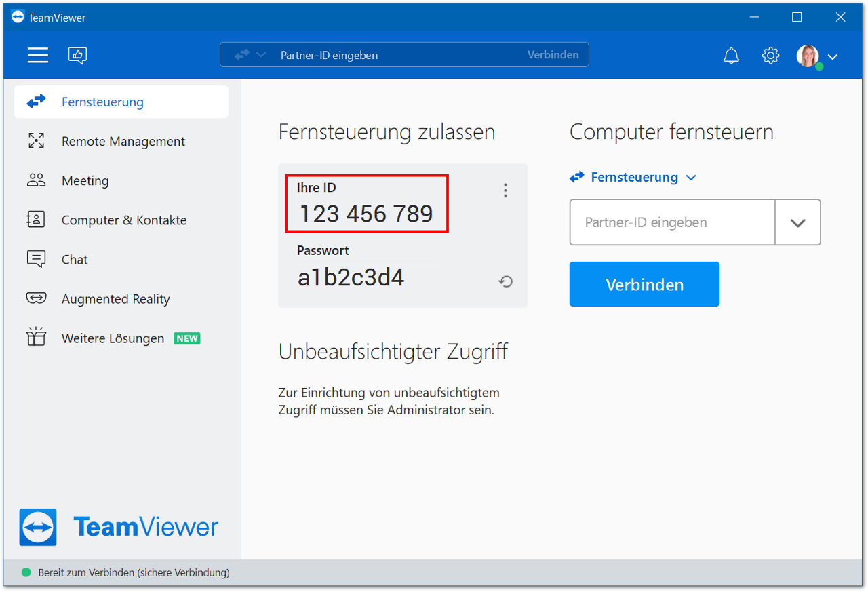Image resolution: width=868 pixels, height=592 pixels.
Task: Click the gift box icon
Action: [36, 337]
